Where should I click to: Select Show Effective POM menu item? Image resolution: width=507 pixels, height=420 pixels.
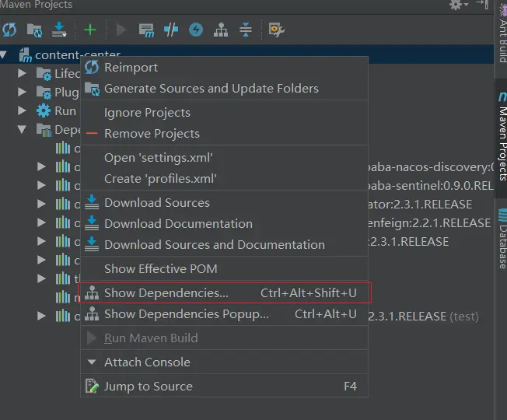point(224,269)
